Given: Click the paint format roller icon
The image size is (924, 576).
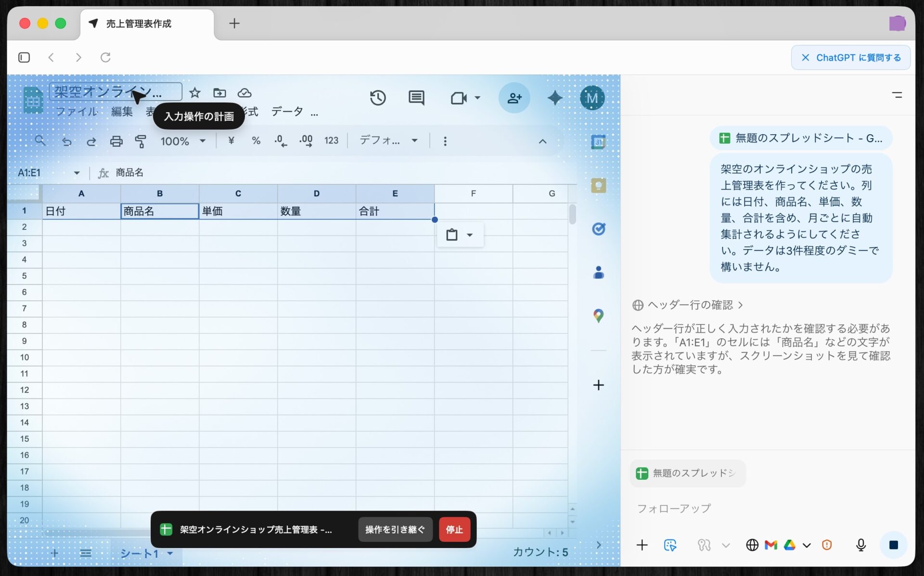Looking at the screenshot, I should pos(141,141).
